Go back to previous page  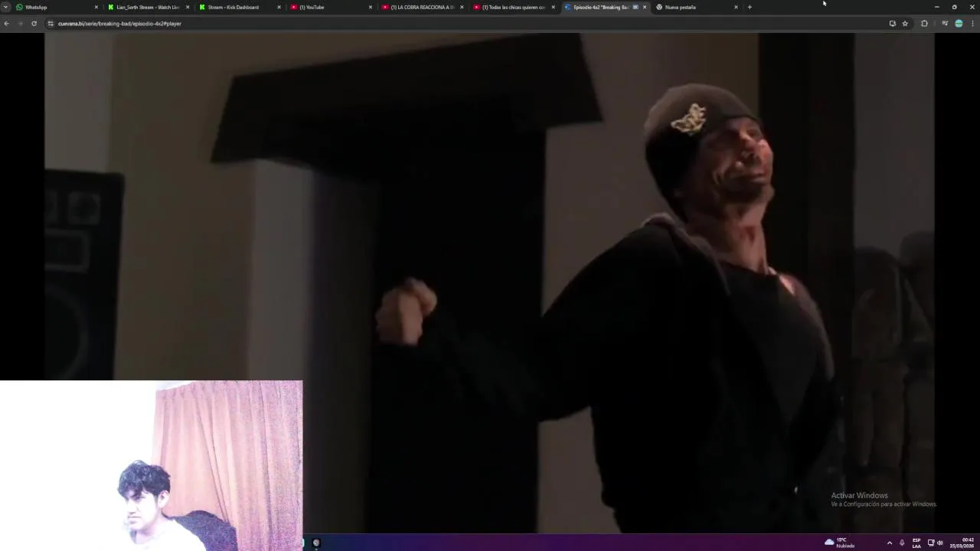click(6, 24)
